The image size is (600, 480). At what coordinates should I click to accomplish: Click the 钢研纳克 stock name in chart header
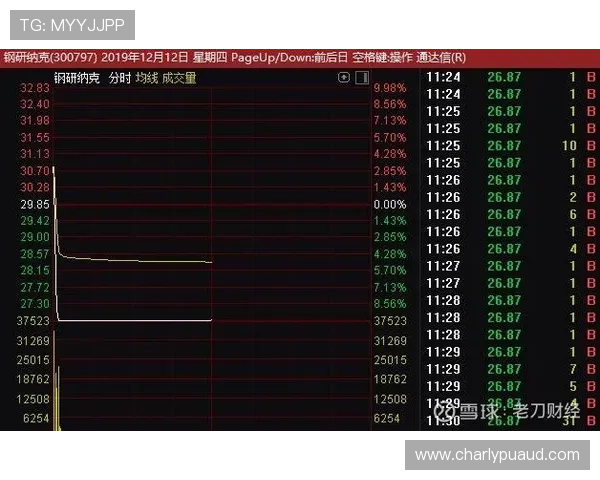[x=77, y=78]
